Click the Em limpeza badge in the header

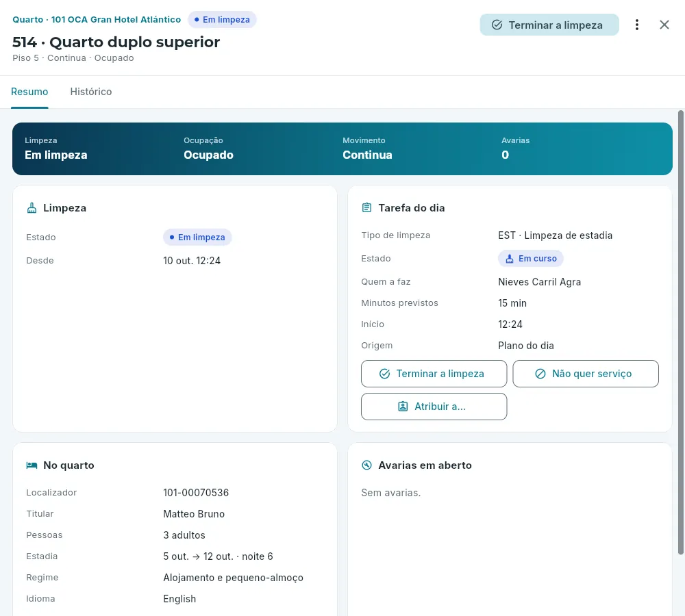222,20
